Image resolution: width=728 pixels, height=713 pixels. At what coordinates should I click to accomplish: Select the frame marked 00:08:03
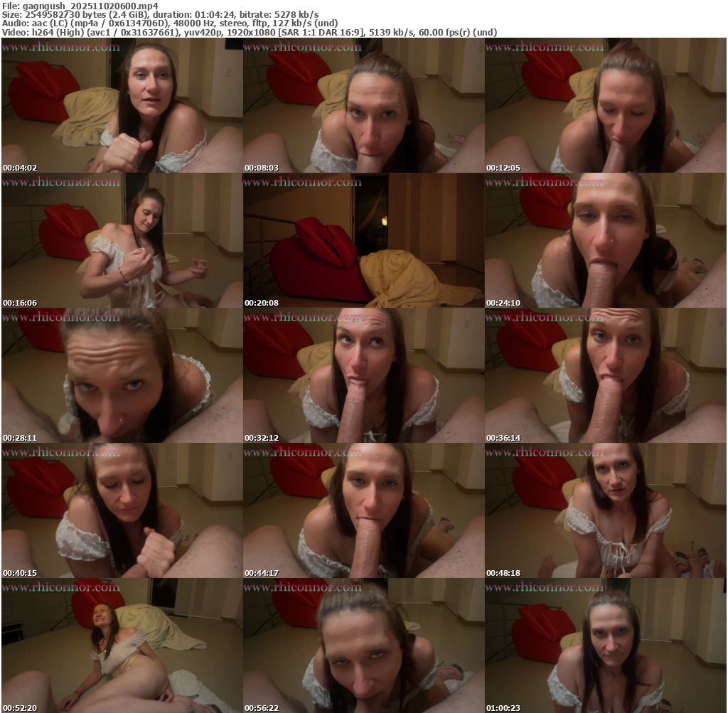click(363, 106)
